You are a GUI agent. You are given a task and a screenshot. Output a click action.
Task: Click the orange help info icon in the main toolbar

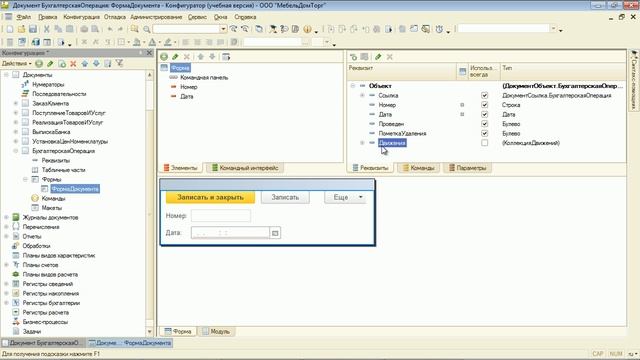click(307, 29)
